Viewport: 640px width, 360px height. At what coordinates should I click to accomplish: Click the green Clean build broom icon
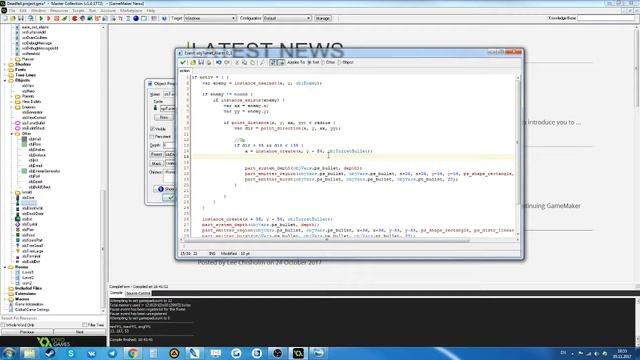pyautogui.click(x=64, y=18)
